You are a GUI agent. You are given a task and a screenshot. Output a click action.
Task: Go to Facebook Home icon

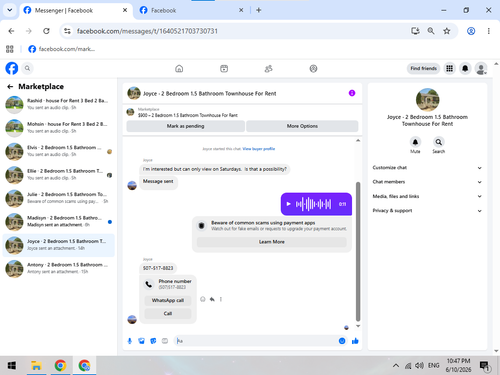point(179,69)
